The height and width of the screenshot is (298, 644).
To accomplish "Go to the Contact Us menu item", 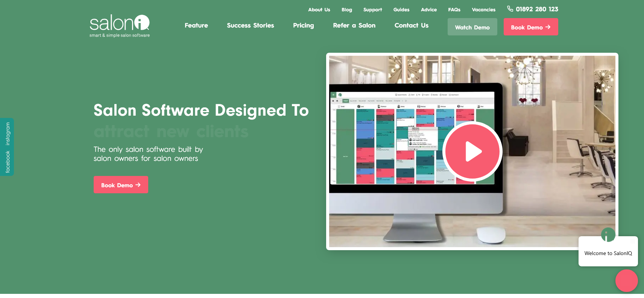I will pos(412,25).
